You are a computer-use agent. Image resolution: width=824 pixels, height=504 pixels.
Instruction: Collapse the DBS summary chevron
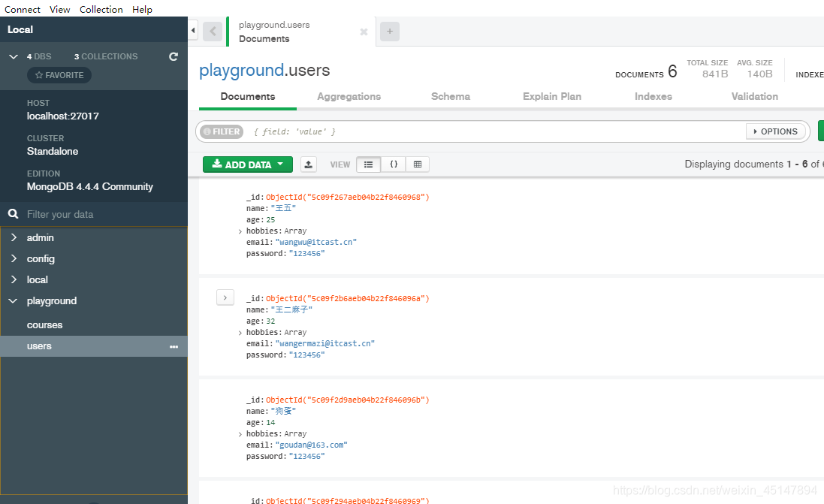pos(14,56)
